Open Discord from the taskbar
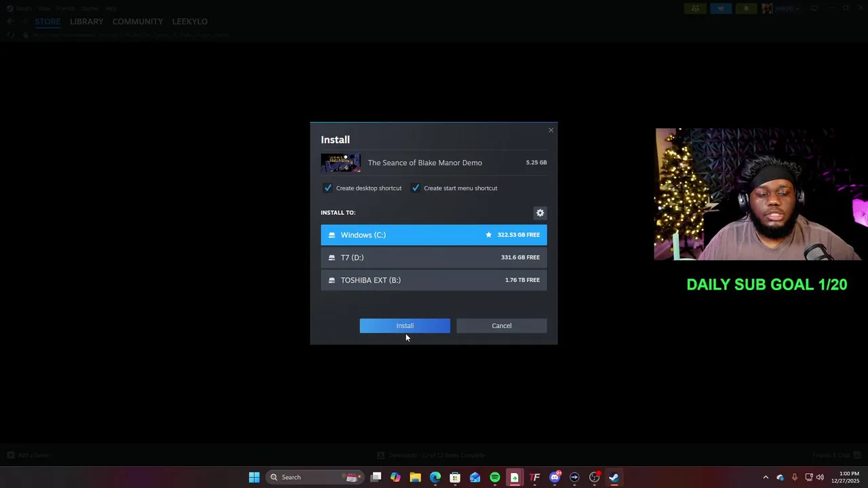 tap(555, 477)
